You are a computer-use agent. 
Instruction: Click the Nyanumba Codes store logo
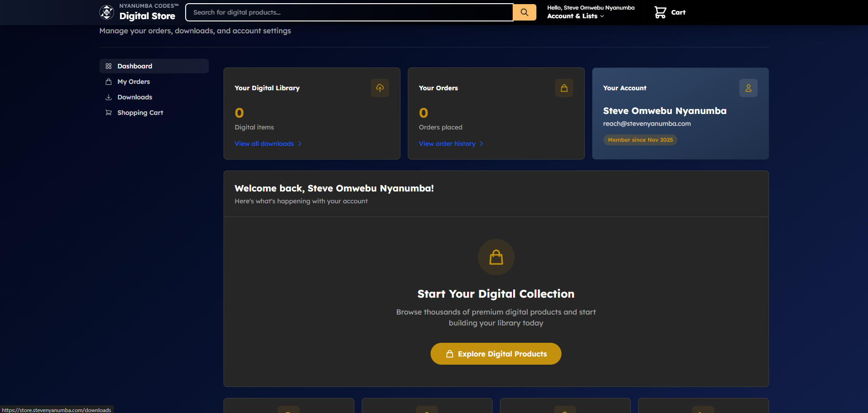106,12
